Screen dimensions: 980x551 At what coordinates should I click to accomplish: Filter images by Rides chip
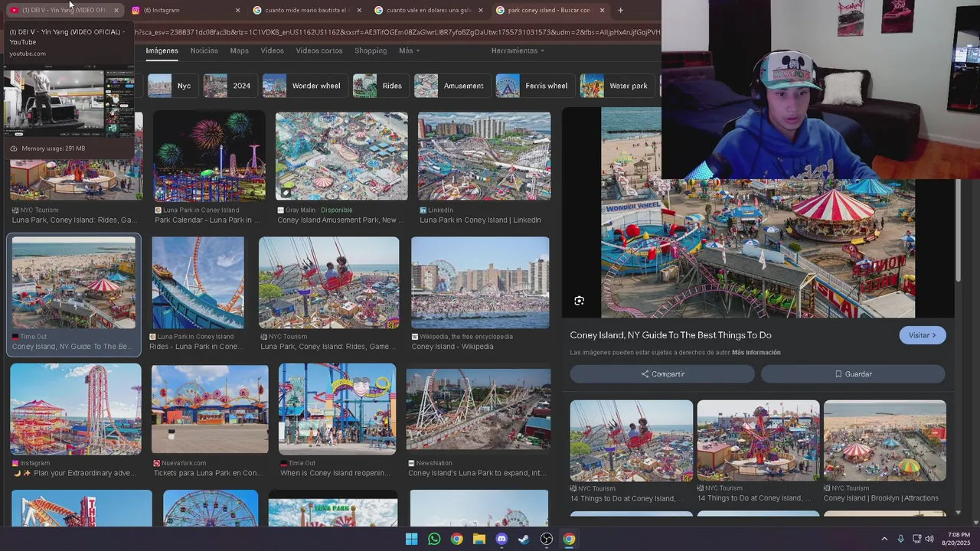[x=380, y=86]
